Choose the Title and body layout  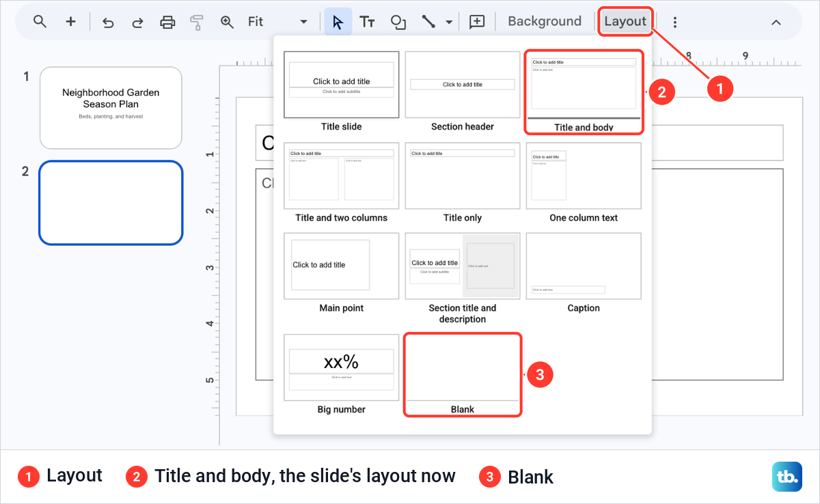(x=584, y=92)
